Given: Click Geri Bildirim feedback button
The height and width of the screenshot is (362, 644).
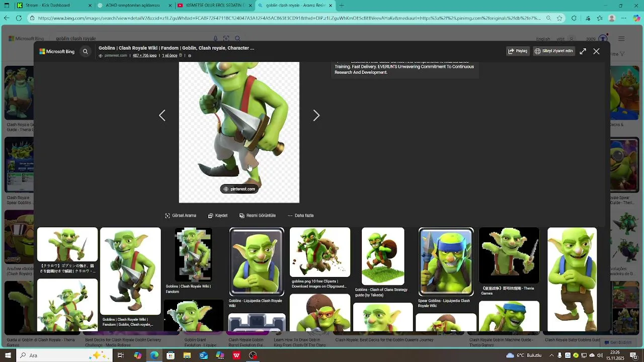Looking at the screenshot, I should point(618,342).
